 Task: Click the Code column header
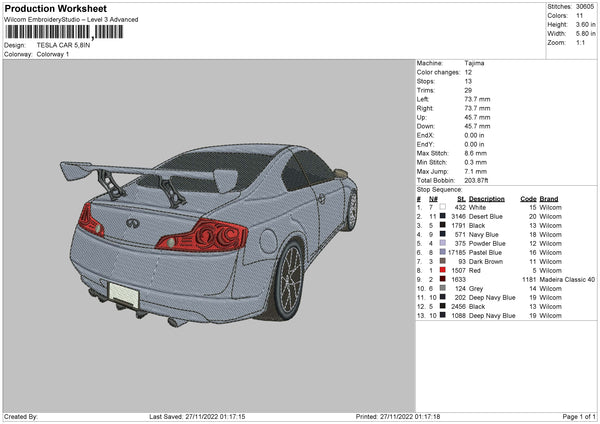click(529, 198)
